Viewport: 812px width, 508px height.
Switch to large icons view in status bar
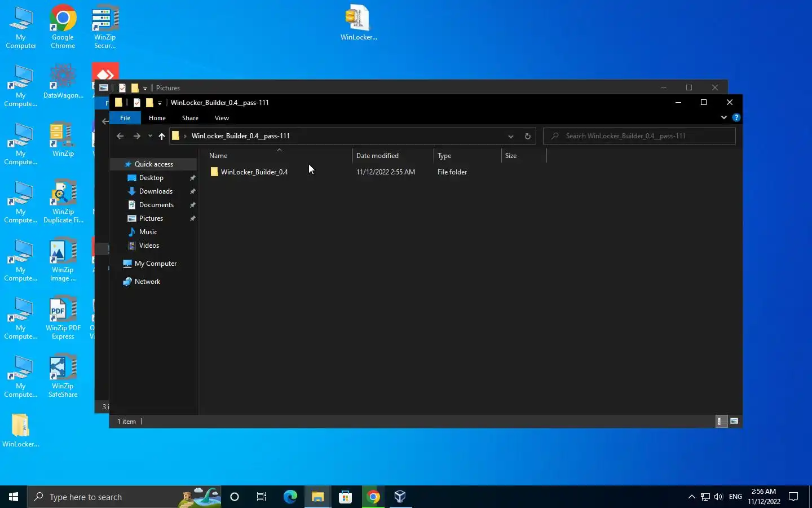pos(734,421)
